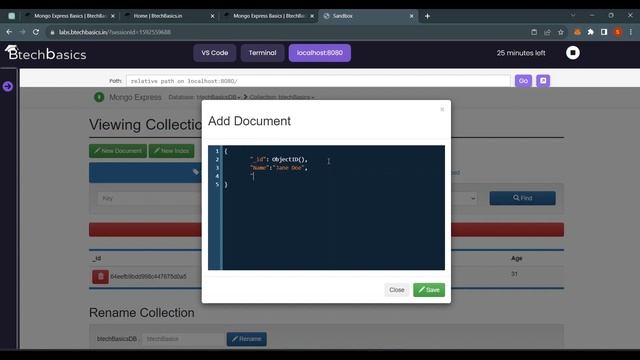Stop the session with the stop icon

coord(573,53)
